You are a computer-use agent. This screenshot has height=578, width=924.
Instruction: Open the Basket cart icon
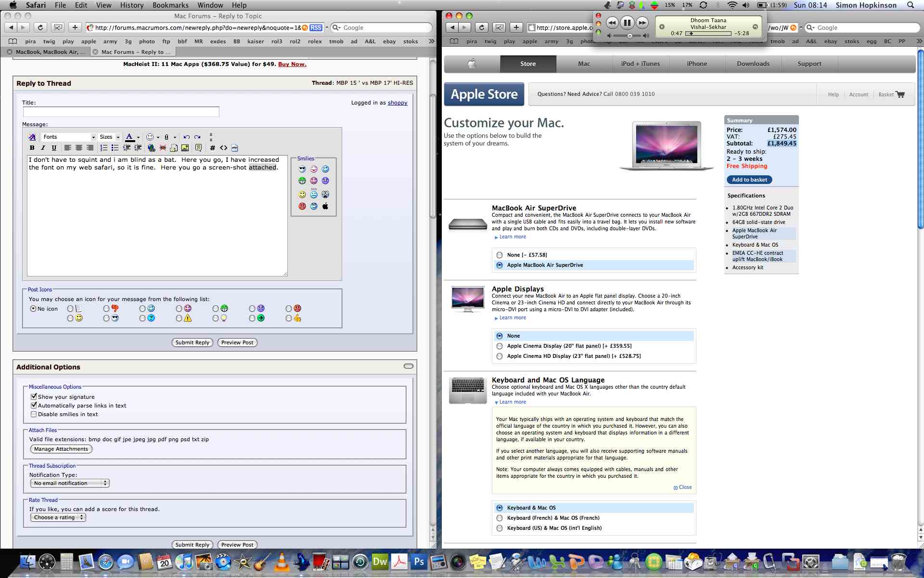(x=900, y=94)
